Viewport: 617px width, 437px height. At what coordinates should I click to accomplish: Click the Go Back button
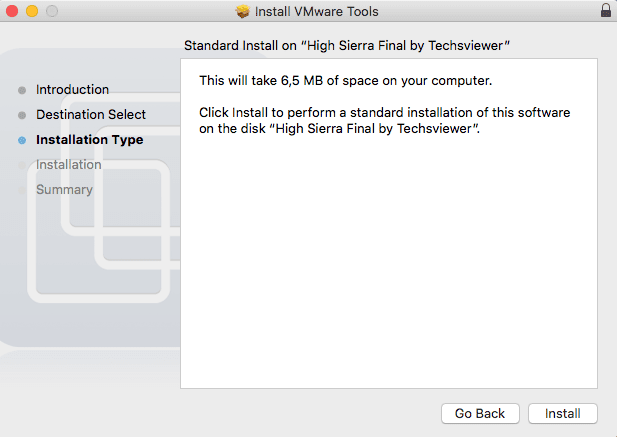pos(480,413)
